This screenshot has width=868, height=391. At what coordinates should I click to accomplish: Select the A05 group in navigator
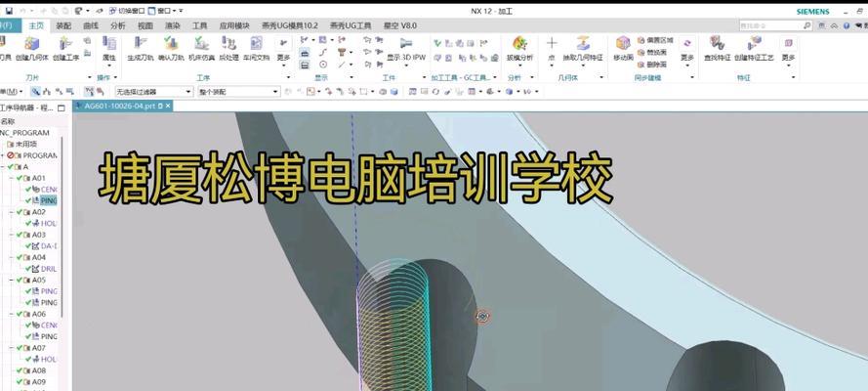click(38, 281)
